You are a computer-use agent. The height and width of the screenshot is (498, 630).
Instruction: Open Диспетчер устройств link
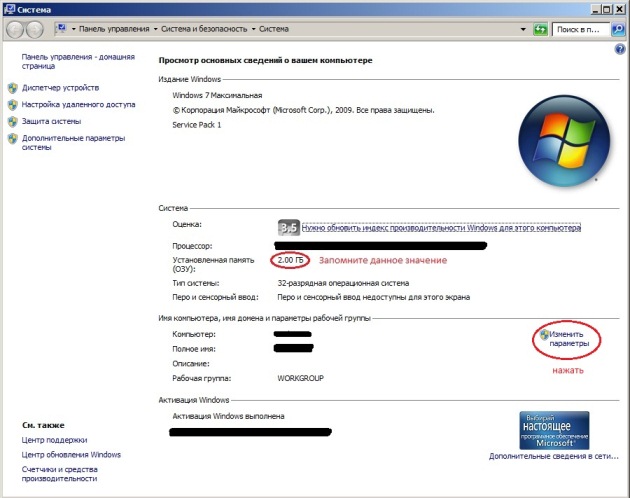[60, 88]
